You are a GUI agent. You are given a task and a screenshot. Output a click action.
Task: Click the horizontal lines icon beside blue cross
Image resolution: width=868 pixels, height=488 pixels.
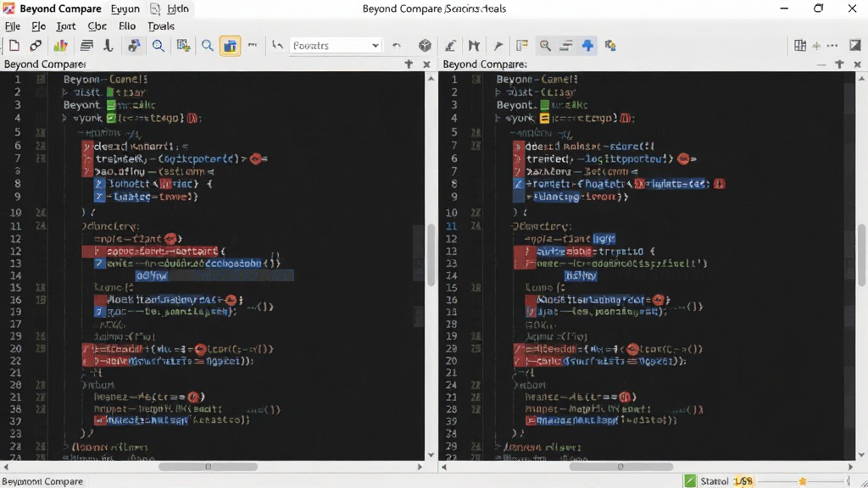point(565,46)
